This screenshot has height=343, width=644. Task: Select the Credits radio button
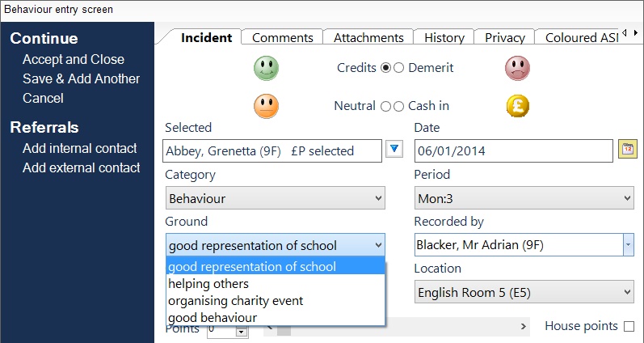pos(385,68)
